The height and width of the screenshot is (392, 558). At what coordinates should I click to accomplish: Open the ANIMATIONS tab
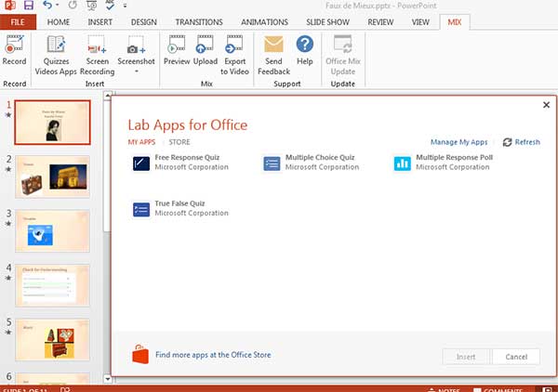coord(264,22)
